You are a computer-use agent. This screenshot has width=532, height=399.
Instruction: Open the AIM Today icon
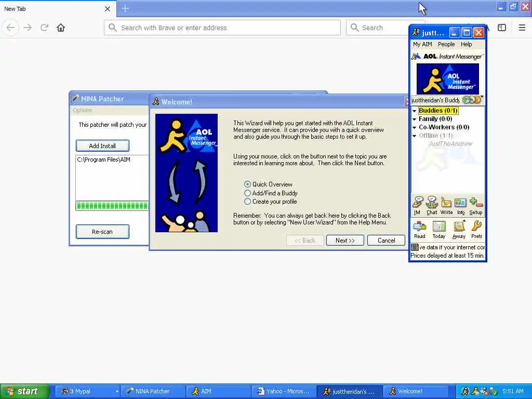tap(438, 229)
